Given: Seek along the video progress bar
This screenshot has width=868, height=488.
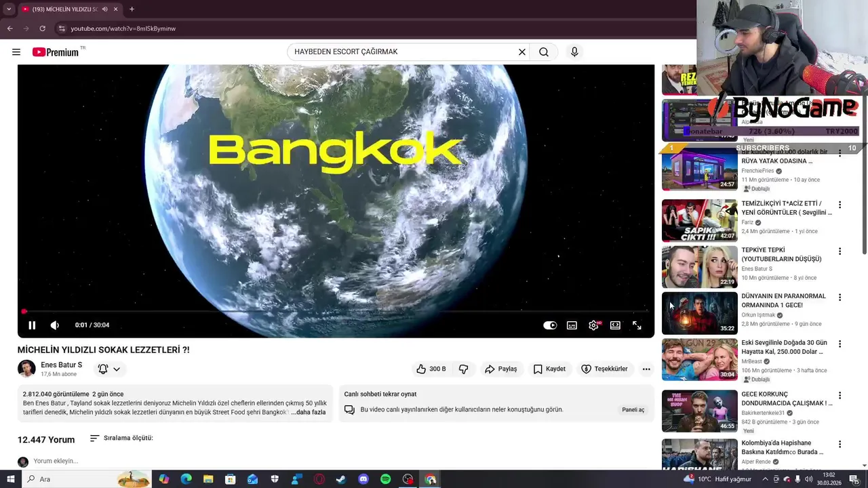Looking at the screenshot, I should (x=336, y=312).
